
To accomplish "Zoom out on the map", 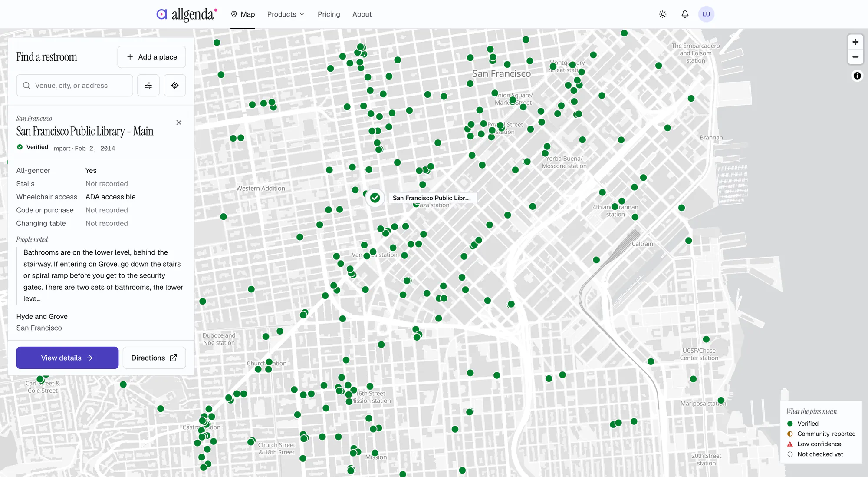I will click(x=855, y=57).
